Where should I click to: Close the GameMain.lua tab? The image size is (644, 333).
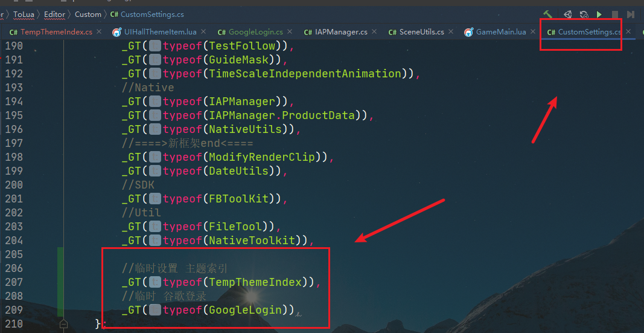pyautogui.click(x=533, y=31)
